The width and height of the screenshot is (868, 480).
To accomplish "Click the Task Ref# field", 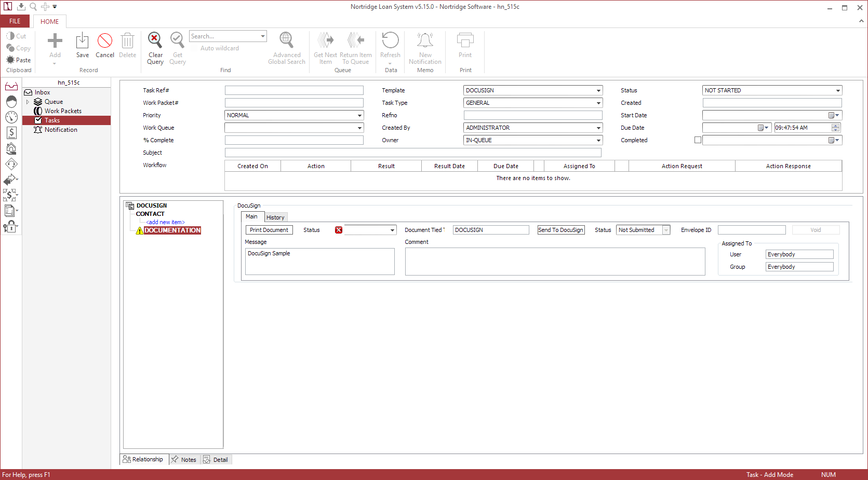I will pyautogui.click(x=294, y=90).
